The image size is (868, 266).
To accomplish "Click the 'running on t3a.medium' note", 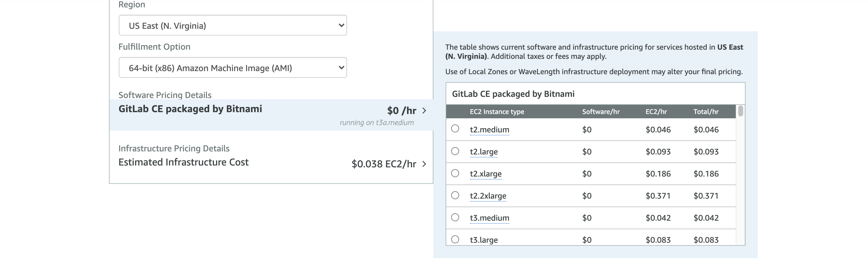I will (377, 123).
